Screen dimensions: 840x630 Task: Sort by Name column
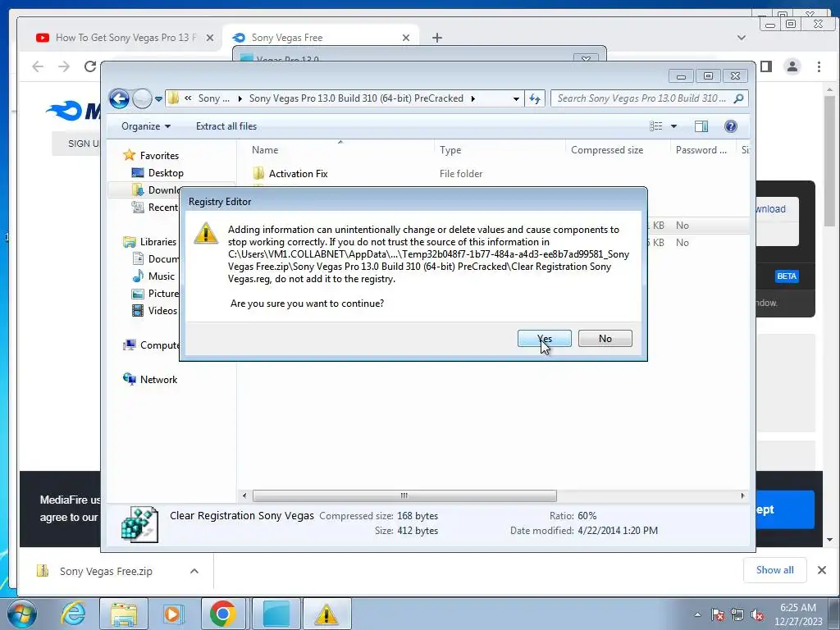(265, 151)
